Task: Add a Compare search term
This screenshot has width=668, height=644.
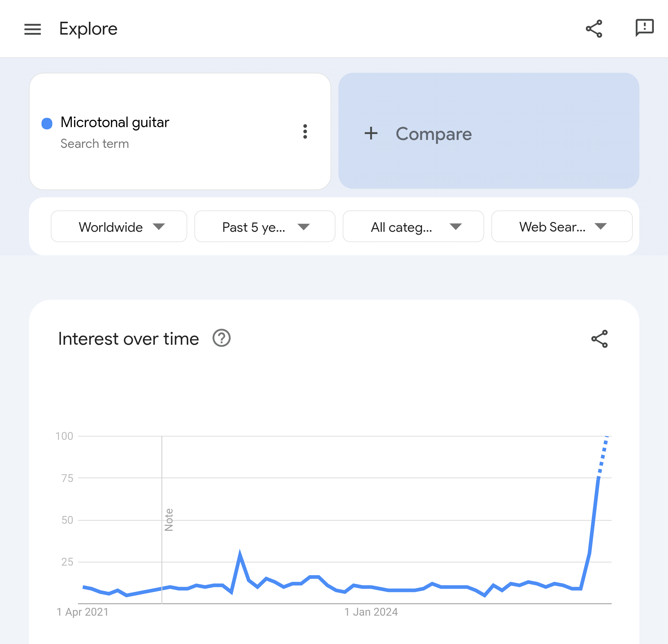Action: [x=489, y=131]
